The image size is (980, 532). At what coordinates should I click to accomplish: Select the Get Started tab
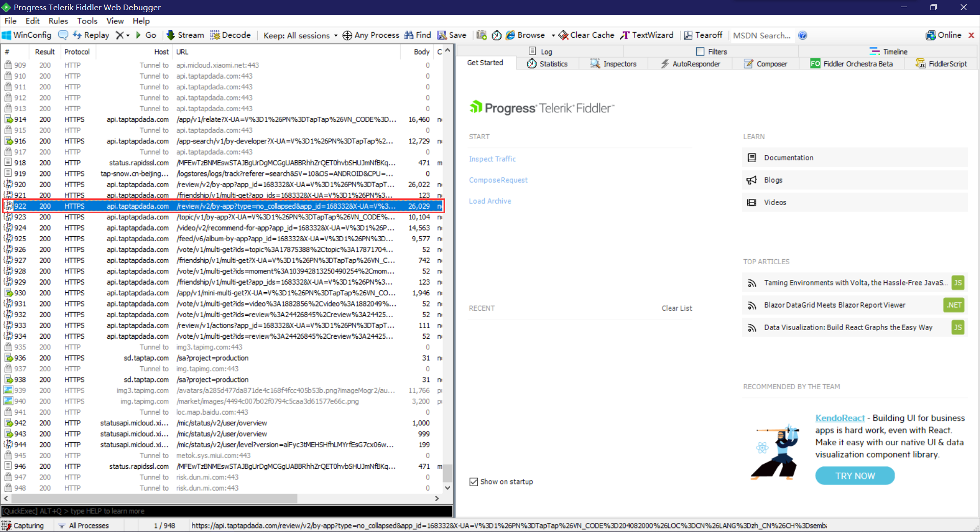coord(485,63)
